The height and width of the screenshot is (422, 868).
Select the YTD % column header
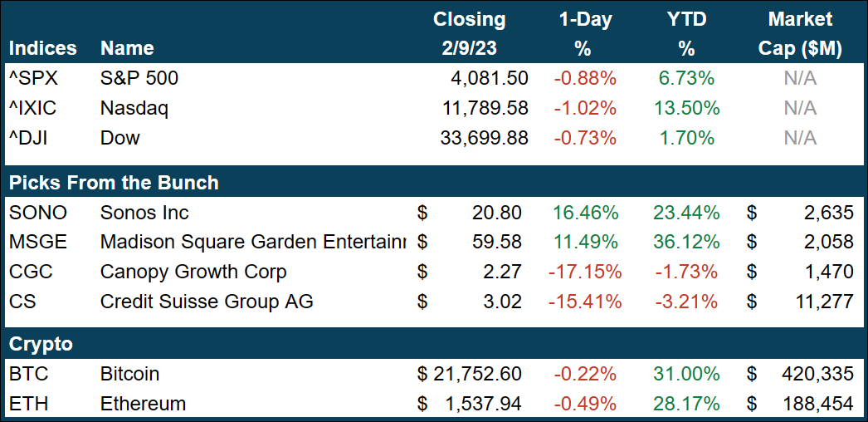click(686, 34)
